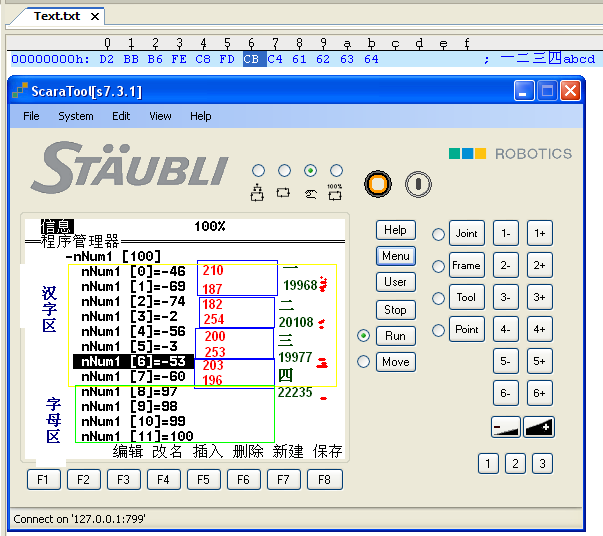Click the Frame button
603x536 pixels.
click(x=466, y=265)
